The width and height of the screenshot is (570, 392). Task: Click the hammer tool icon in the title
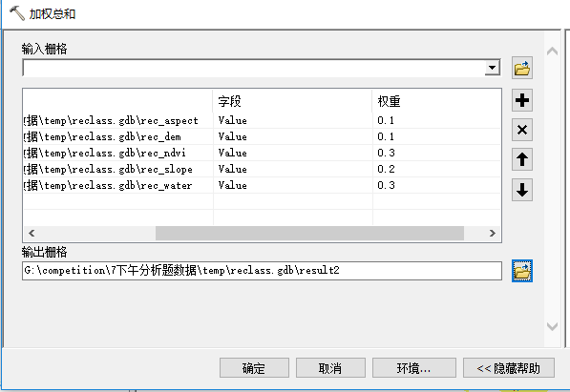(x=17, y=13)
